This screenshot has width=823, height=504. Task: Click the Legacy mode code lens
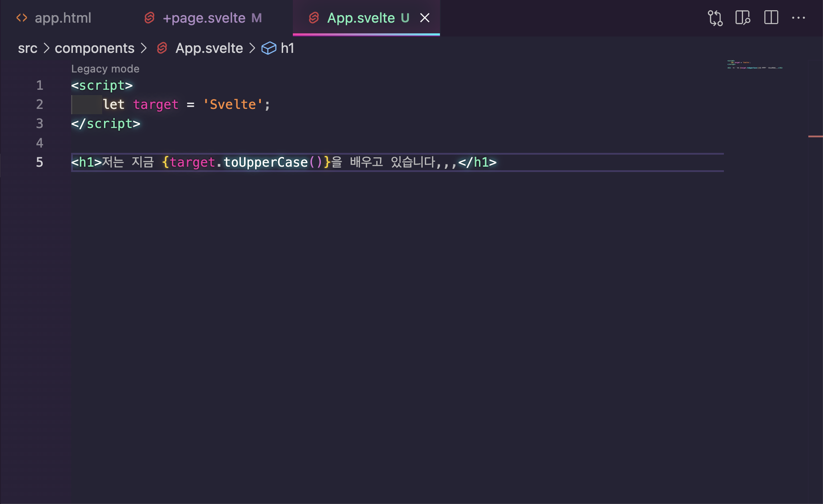point(105,69)
